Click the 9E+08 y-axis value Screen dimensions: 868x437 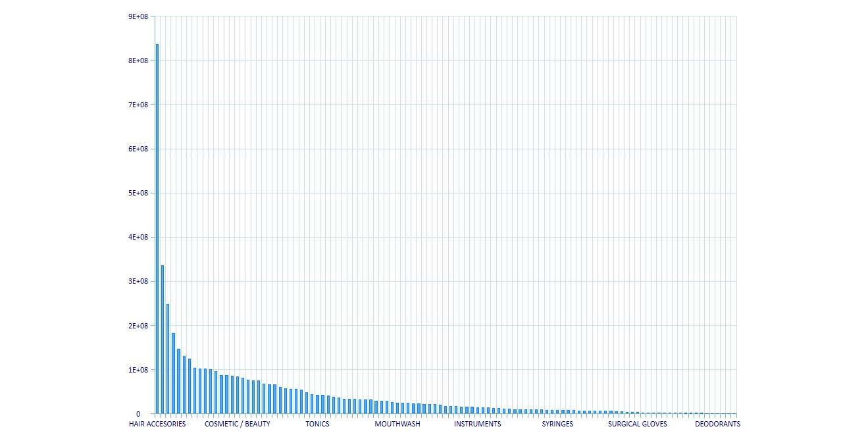click(x=139, y=16)
